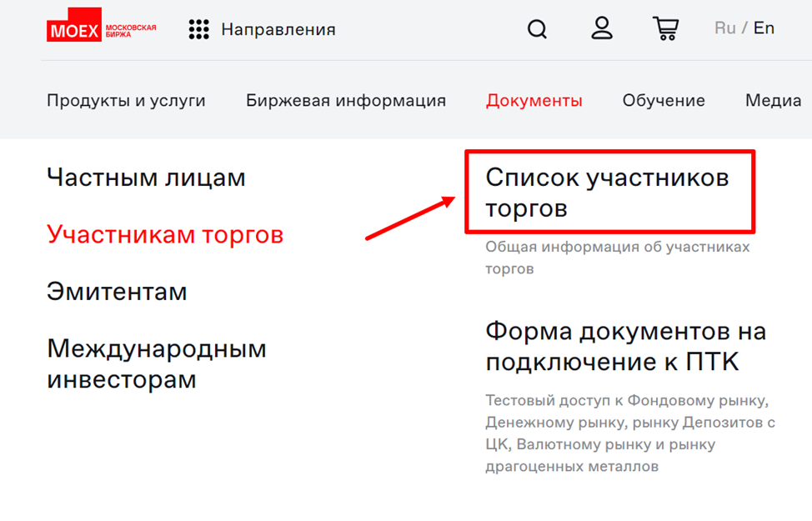Click the search magnifier icon
This screenshot has width=812, height=521.
tap(537, 29)
